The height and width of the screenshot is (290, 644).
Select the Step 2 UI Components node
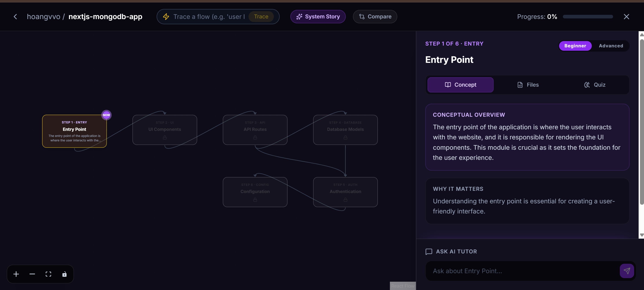165,130
